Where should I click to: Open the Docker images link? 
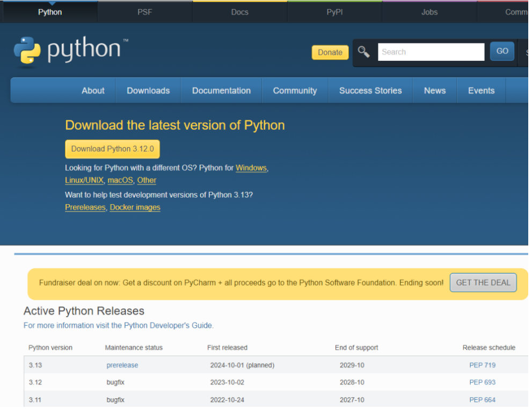point(135,207)
